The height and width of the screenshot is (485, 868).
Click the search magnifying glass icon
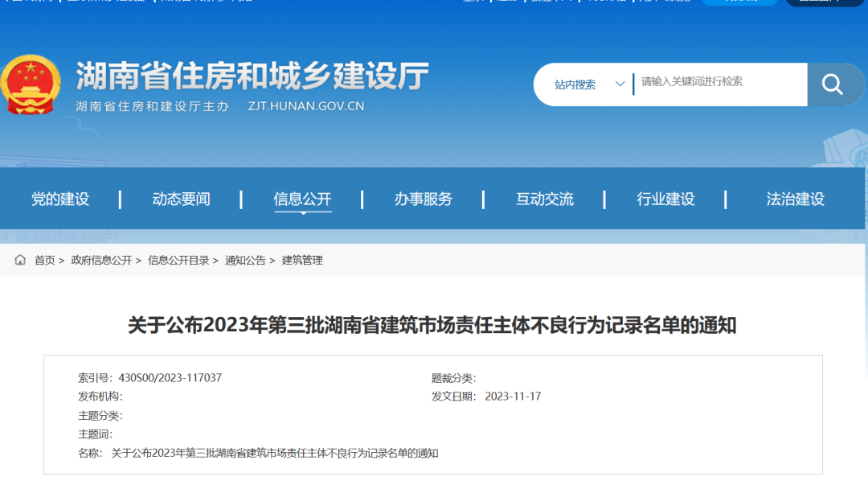click(833, 84)
